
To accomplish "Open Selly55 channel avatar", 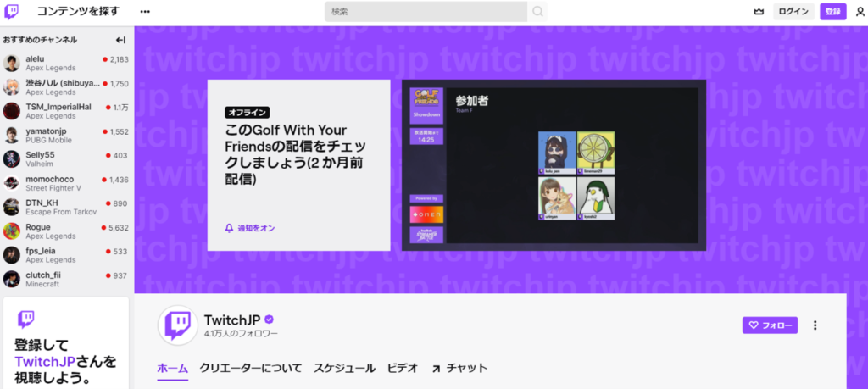I will click(12, 158).
